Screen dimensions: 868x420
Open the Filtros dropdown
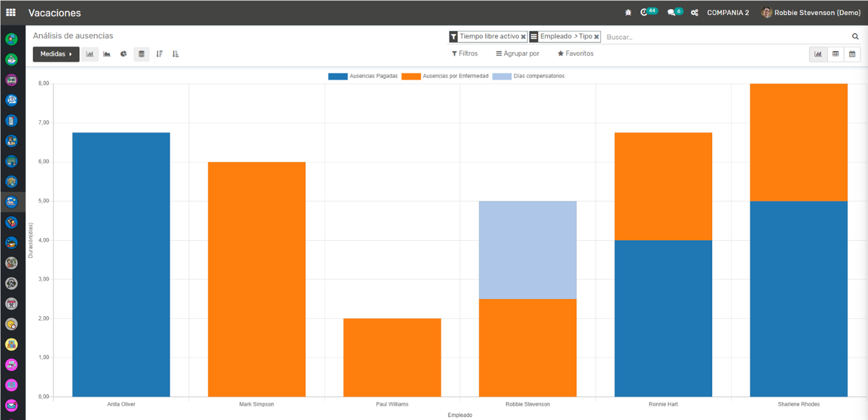pos(464,54)
